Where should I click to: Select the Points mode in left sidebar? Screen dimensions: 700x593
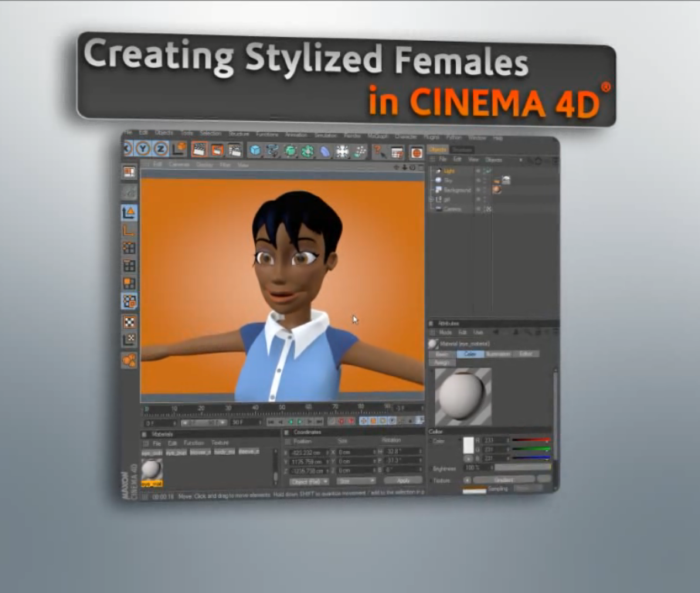(129, 248)
